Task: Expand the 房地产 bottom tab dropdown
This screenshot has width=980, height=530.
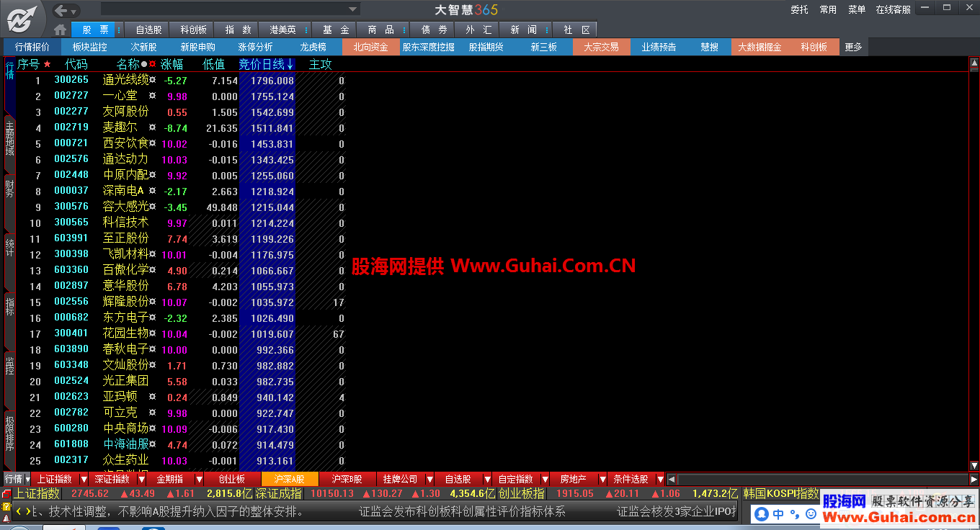Action: [x=602, y=480]
